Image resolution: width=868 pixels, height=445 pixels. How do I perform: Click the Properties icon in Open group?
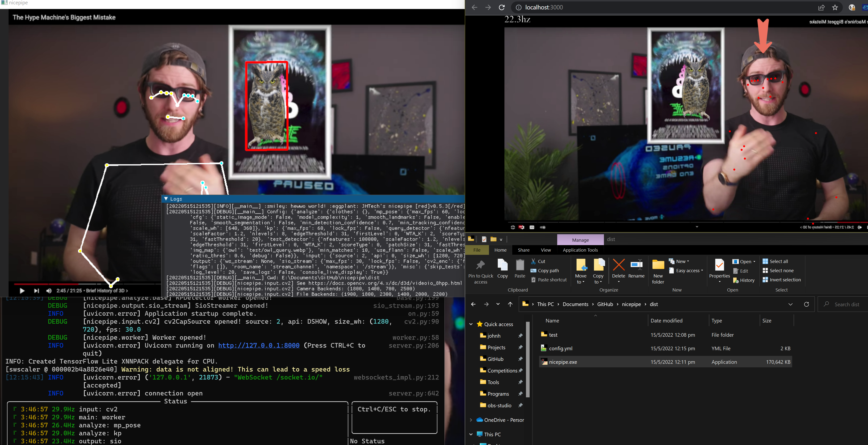pyautogui.click(x=719, y=265)
